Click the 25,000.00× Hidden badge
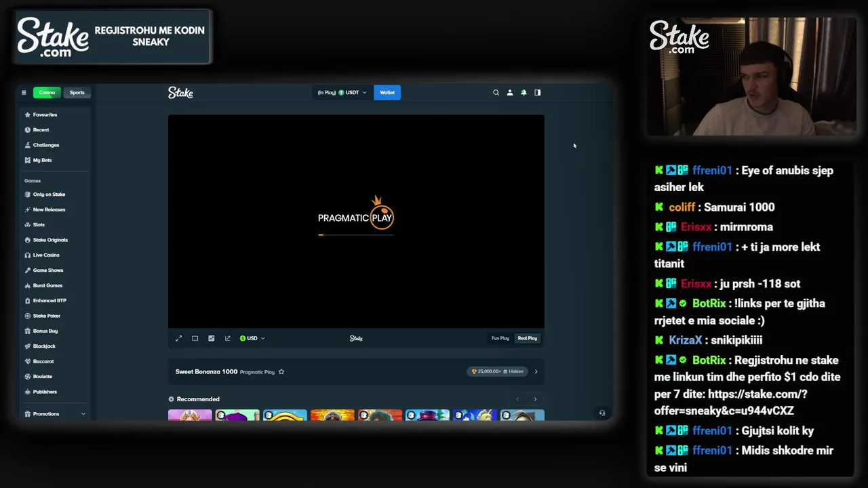The width and height of the screenshot is (868, 488). tap(498, 371)
